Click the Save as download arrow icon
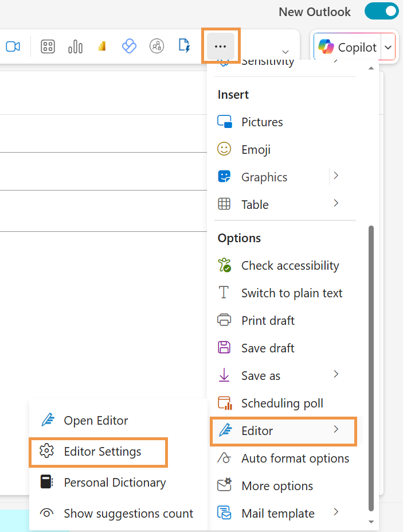Screen dimensions: 403x532 pos(224,375)
